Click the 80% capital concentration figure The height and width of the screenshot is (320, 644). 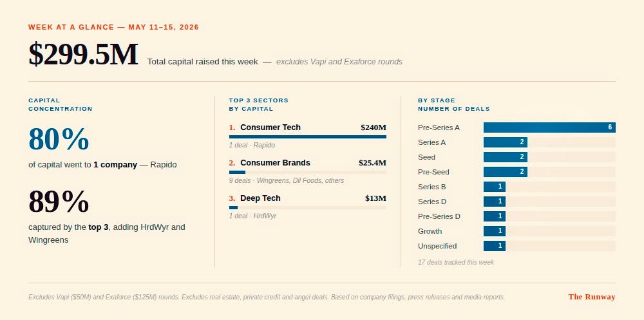tap(59, 139)
